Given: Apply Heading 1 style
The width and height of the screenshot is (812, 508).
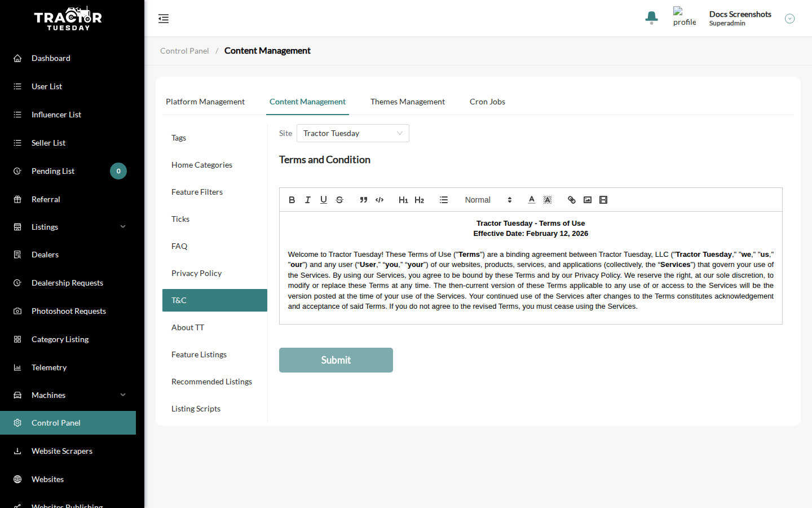Looking at the screenshot, I should 403,200.
